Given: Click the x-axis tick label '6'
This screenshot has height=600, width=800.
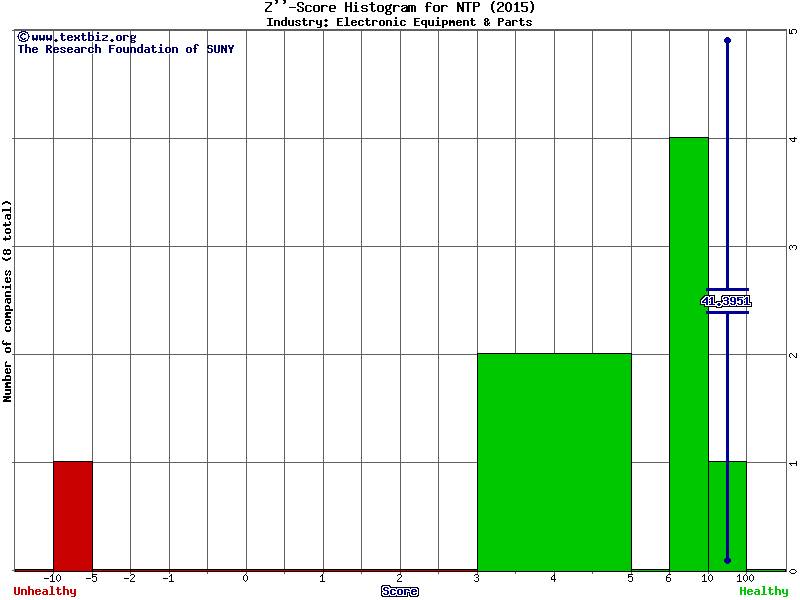Looking at the screenshot, I should point(668,578).
